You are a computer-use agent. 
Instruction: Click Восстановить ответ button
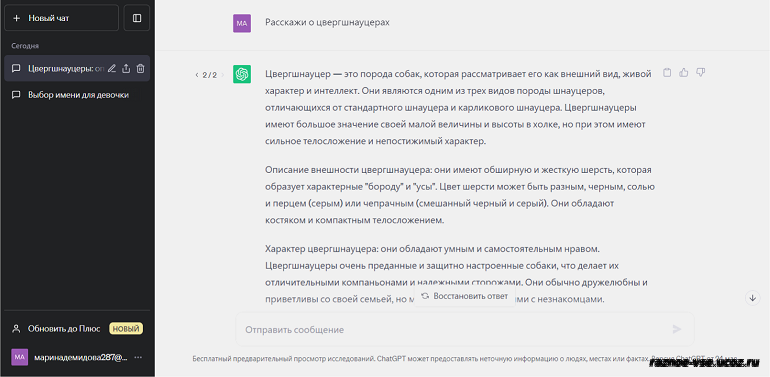465,296
